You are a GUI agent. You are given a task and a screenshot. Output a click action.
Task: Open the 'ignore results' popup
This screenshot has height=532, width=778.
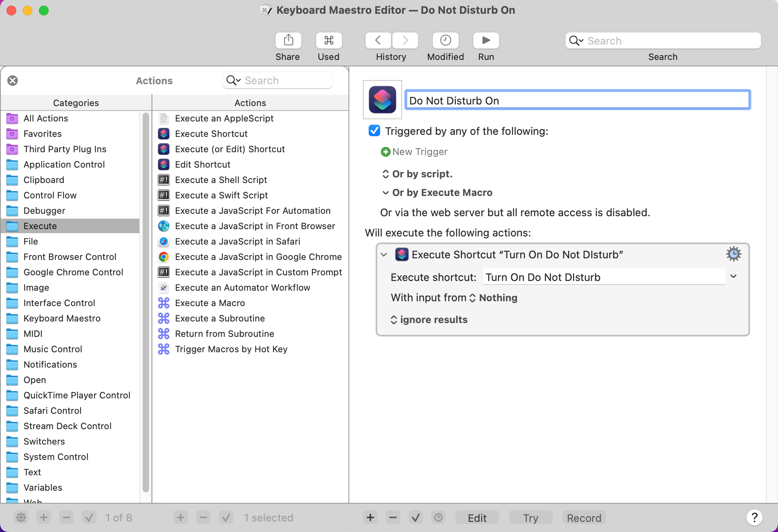tap(429, 320)
